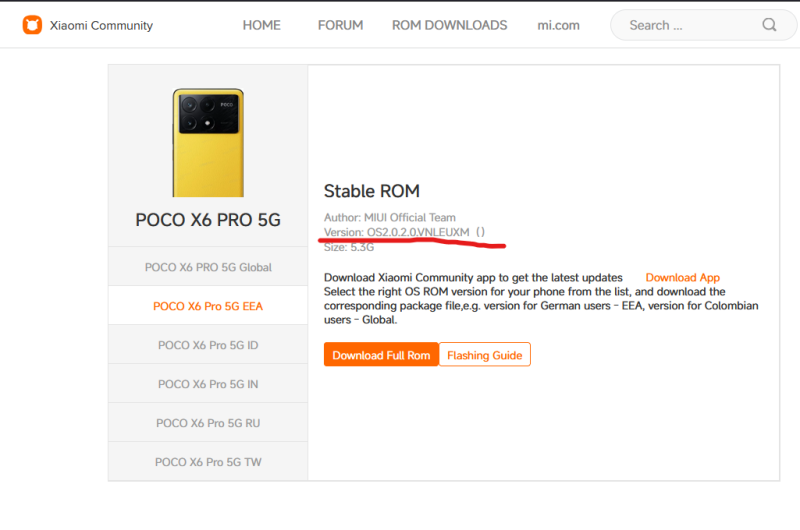Click the Xiaomi Community logo icon
This screenshot has width=800, height=530.
32,25
